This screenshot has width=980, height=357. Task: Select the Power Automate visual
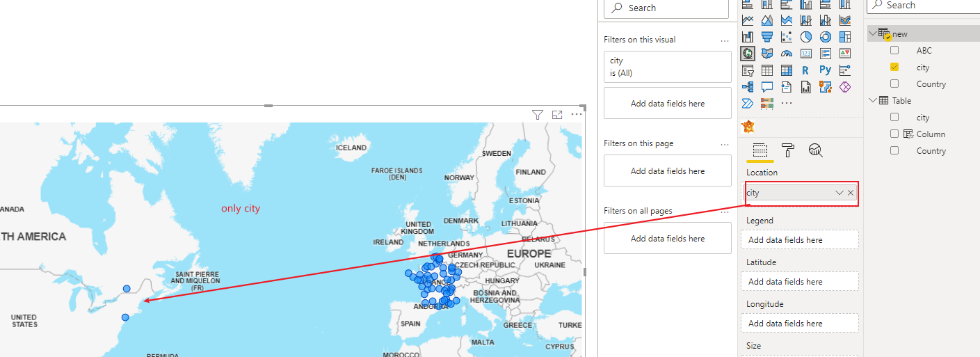click(x=748, y=104)
